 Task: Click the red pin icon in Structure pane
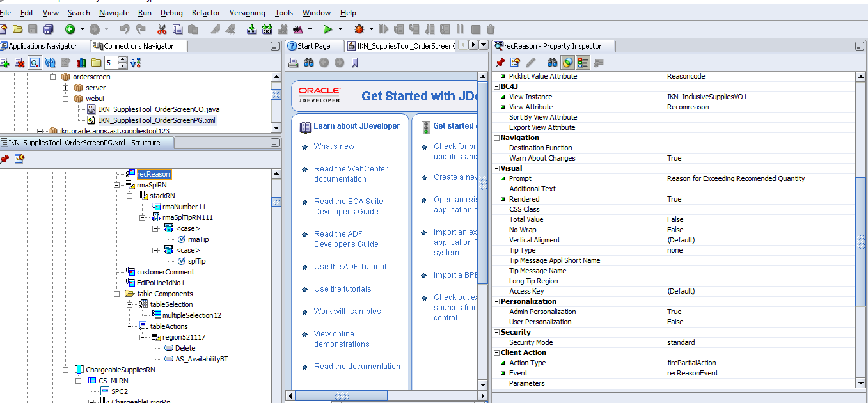pos(4,159)
